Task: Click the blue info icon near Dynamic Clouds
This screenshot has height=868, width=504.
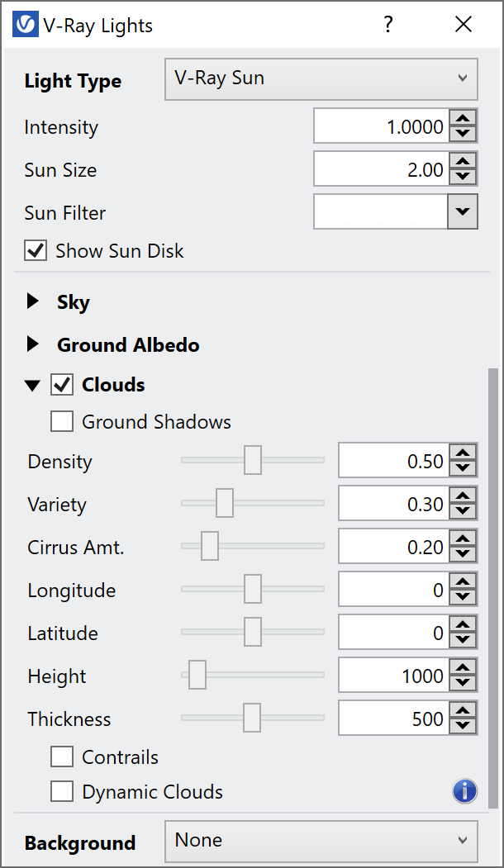Action: pyautogui.click(x=464, y=791)
